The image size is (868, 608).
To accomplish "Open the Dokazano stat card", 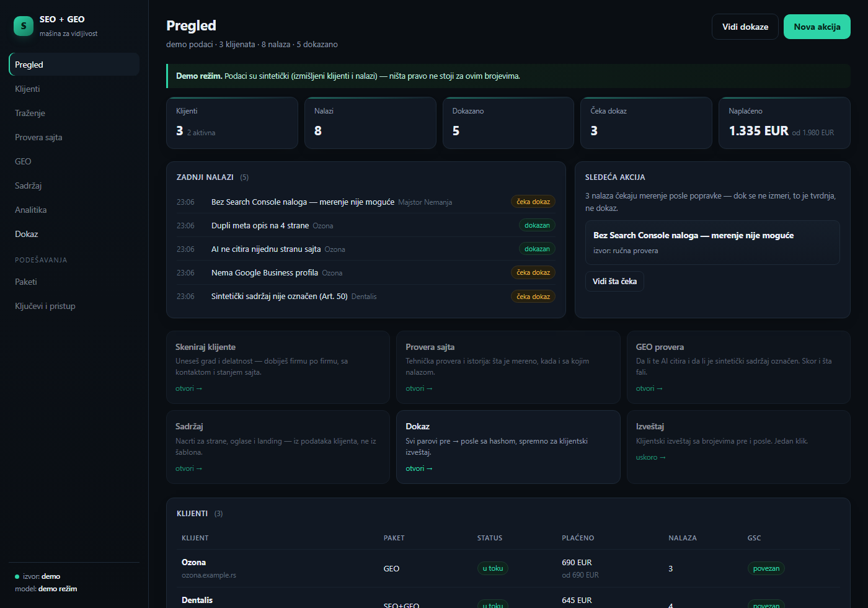I will pos(508,123).
